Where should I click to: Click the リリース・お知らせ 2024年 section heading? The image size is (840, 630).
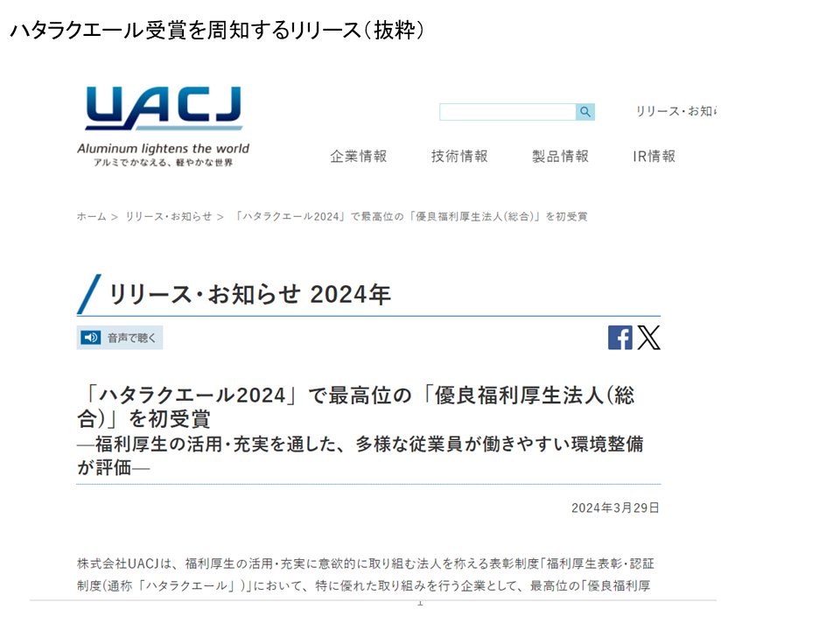pos(249,295)
